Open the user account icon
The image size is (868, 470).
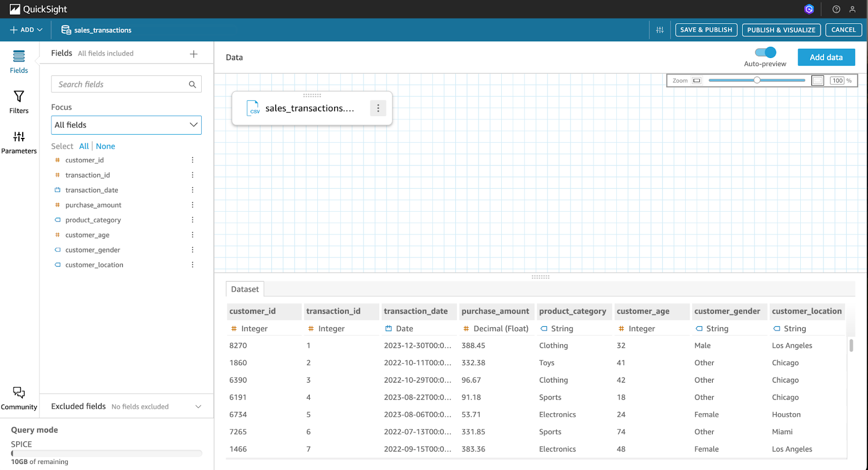click(852, 9)
